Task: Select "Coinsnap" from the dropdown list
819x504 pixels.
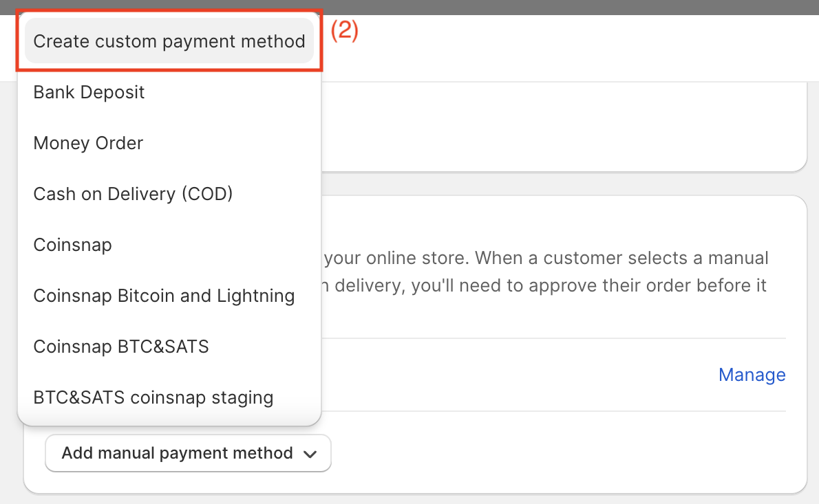Action: [x=72, y=245]
